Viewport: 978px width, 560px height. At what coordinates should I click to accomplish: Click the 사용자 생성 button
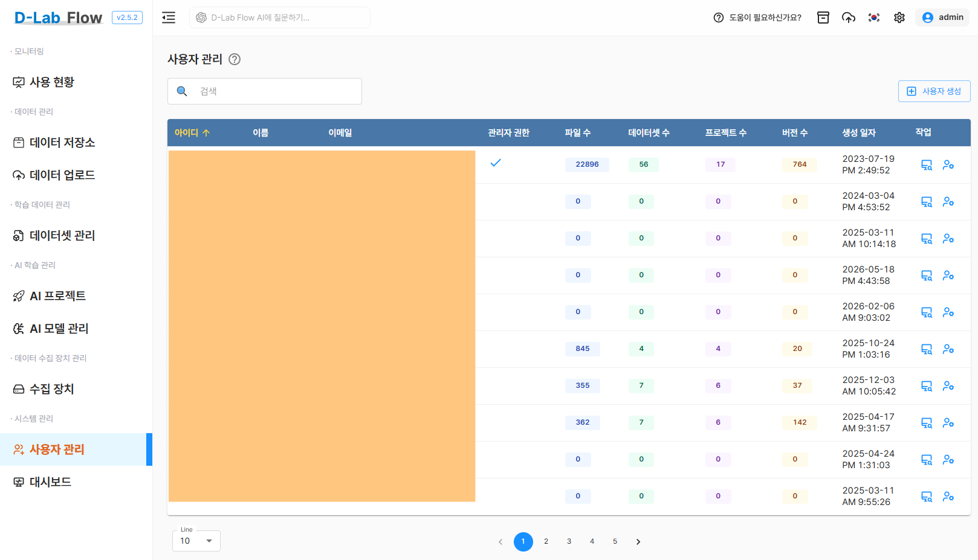click(934, 91)
